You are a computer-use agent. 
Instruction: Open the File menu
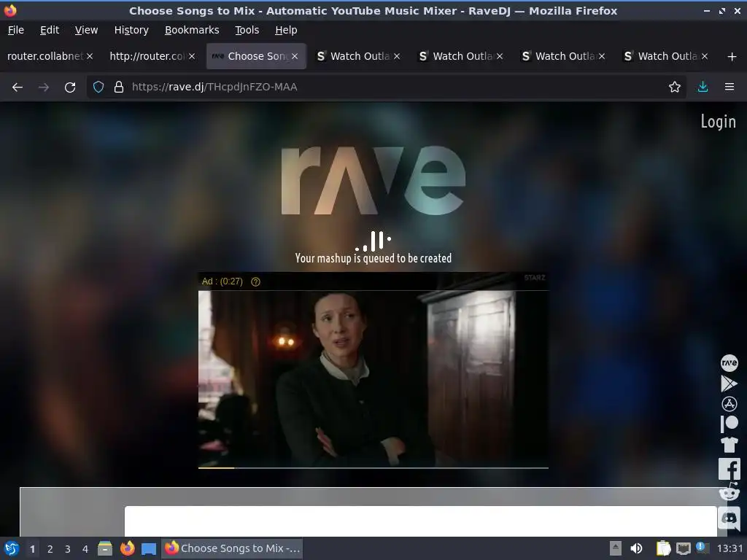pyautogui.click(x=16, y=30)
